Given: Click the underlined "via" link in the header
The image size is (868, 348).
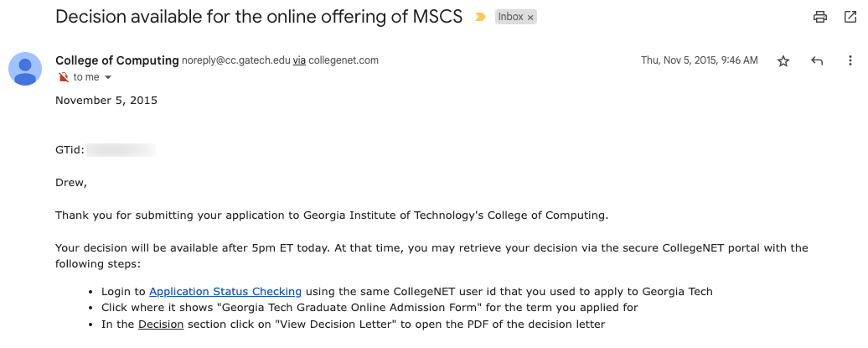Looking at the screenshot, I should (x=299, y=60).
